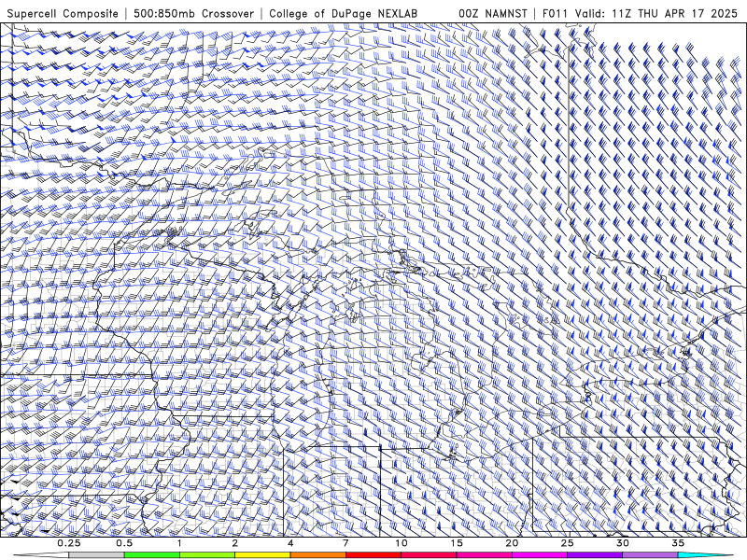This screenshot has width=747, height=560.
Task: Click the '0.25' legend value
Action: coord(69,543)
